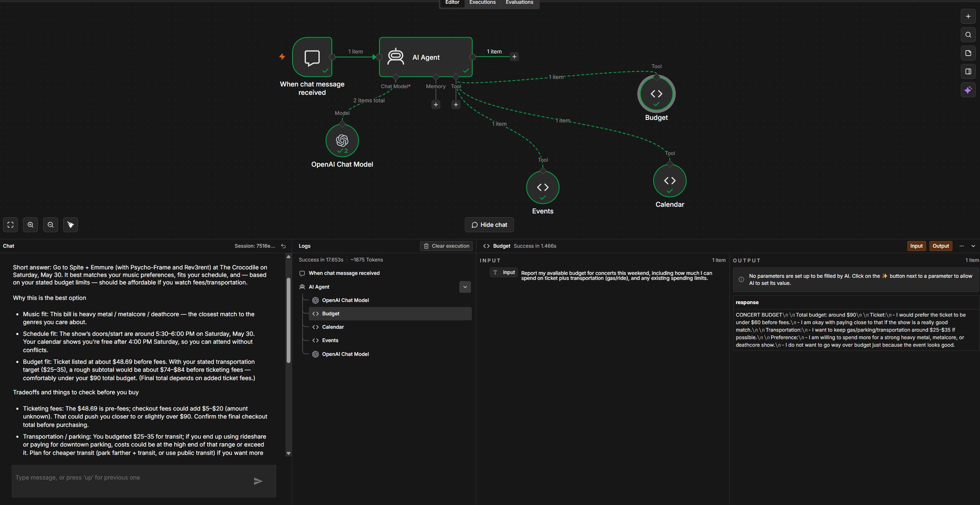Viewport: 980px width, 505px height.
Task: Select the When chat message received trigger node
Action: click(x=312, y=57)
